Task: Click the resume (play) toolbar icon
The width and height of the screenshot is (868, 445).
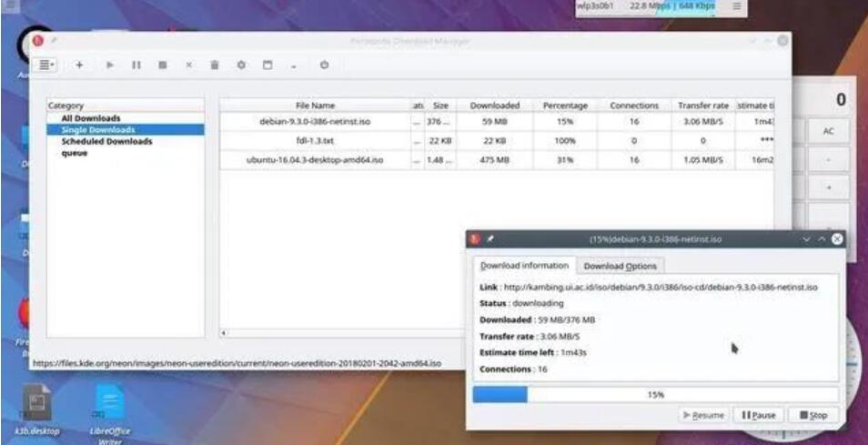Action: pyautogui.click(x=109, y=65)
